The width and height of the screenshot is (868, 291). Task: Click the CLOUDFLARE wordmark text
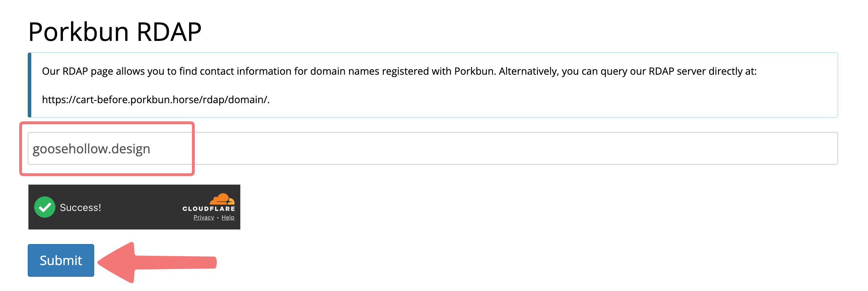(209, 209)
